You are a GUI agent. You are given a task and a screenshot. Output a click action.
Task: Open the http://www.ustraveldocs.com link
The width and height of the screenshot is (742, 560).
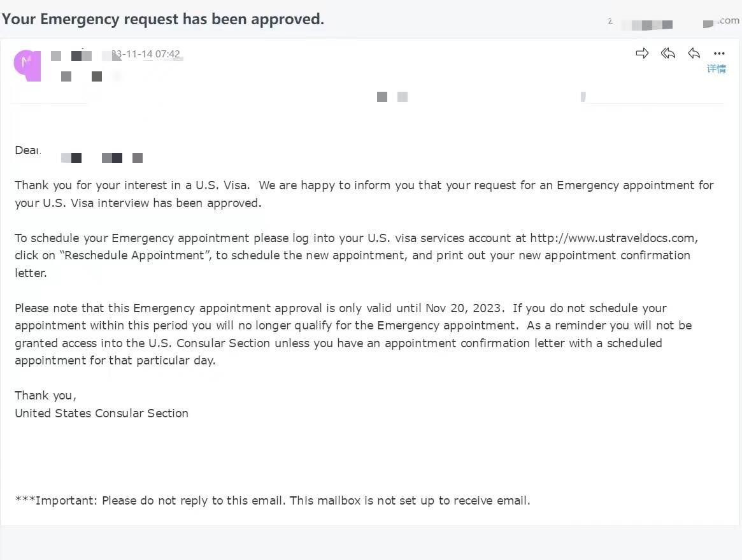(x=612, y=238)
